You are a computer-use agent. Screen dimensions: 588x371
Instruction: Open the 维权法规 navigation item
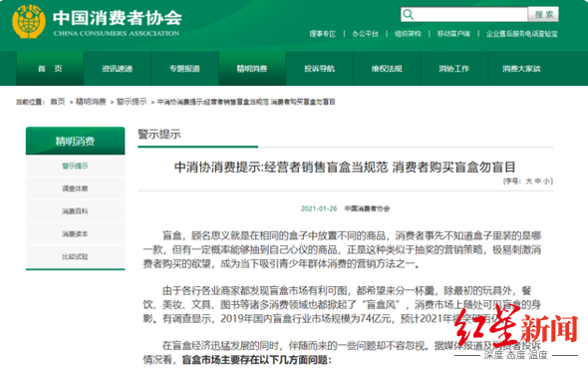click(x=387, y=69)
